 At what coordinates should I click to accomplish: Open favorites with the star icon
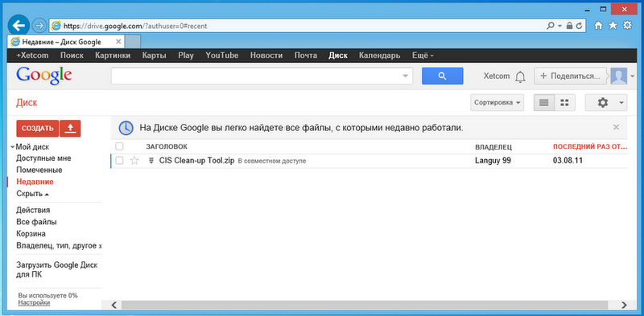tap(613, 26)
